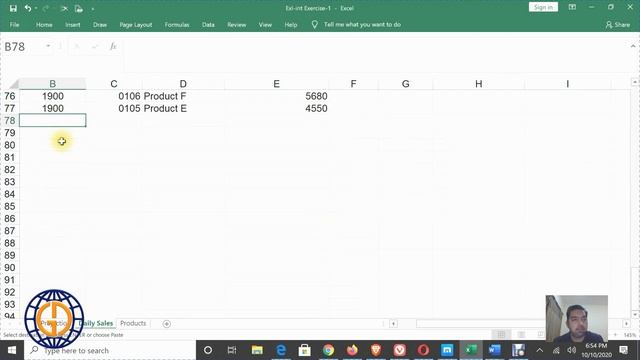Open Microsoft Store from taskbar
The image size is (640, 360).
coord(304,350)
